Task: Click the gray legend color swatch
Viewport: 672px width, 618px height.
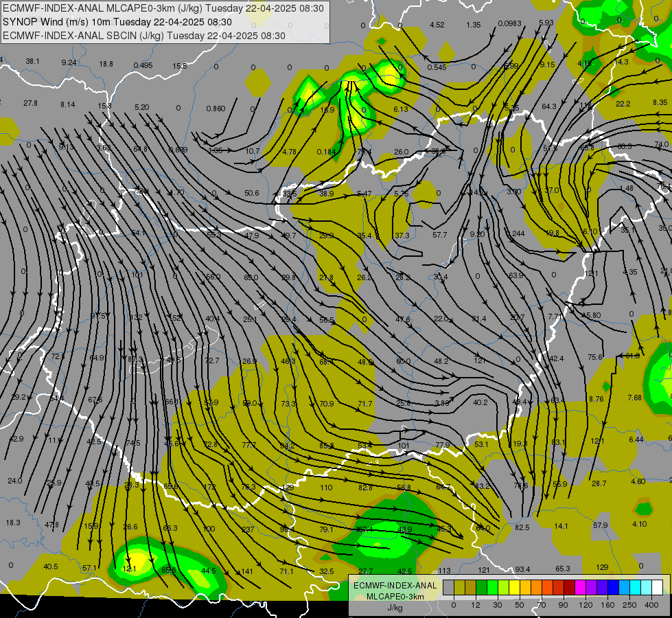Action: coord(448,587)
